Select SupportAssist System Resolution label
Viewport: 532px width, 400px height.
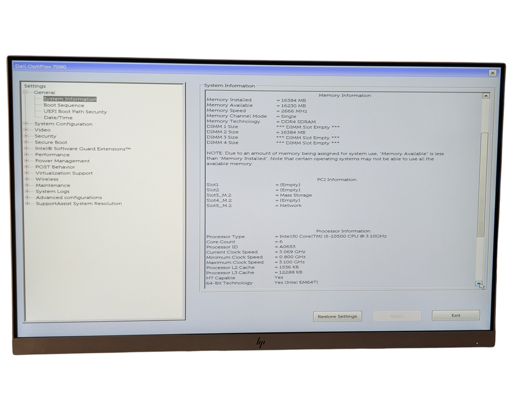[x=79, y=203]
